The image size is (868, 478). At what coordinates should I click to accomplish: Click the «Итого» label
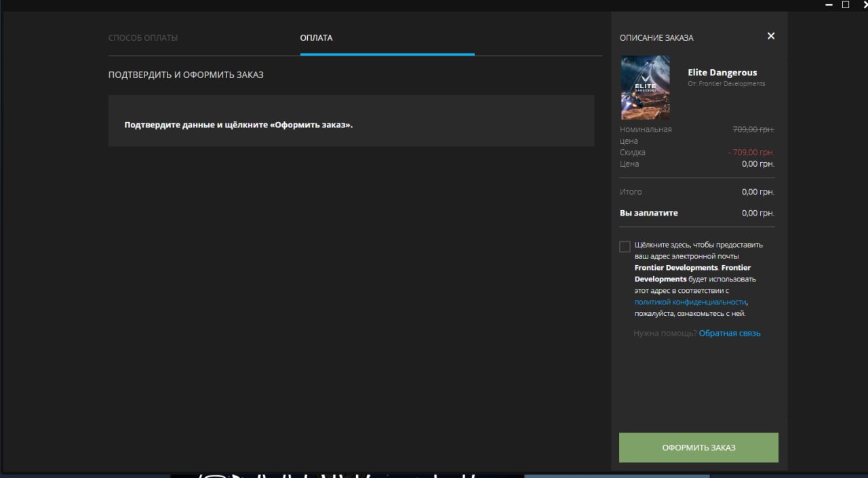click(x=631, y=192)
